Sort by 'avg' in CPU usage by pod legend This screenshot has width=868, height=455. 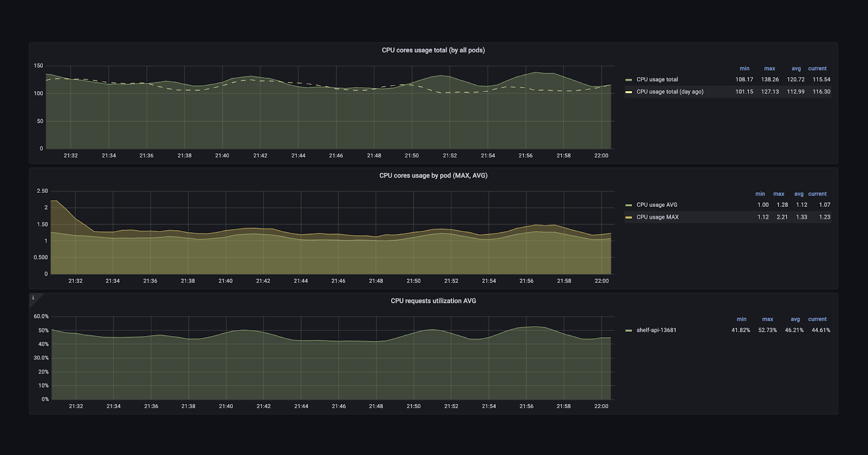click(x=799, y=194)
